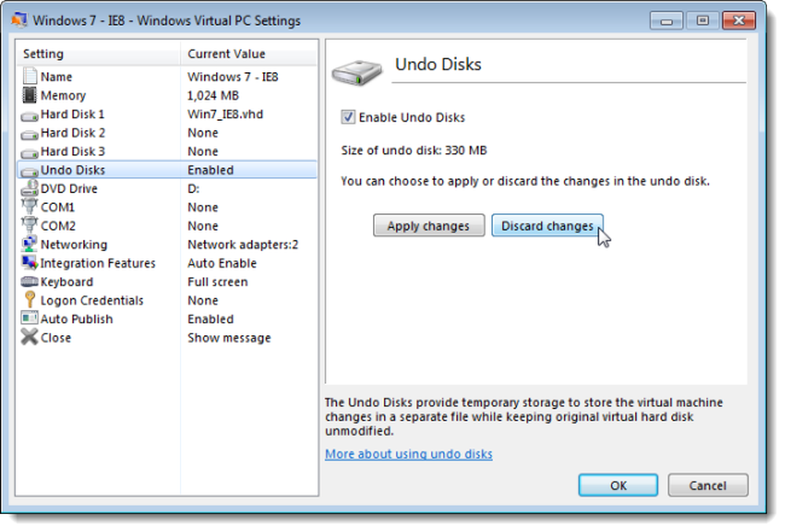Screen dimensions: 785x532
Task: Click the Discard changes button
Action: click(x=547, y=226)
